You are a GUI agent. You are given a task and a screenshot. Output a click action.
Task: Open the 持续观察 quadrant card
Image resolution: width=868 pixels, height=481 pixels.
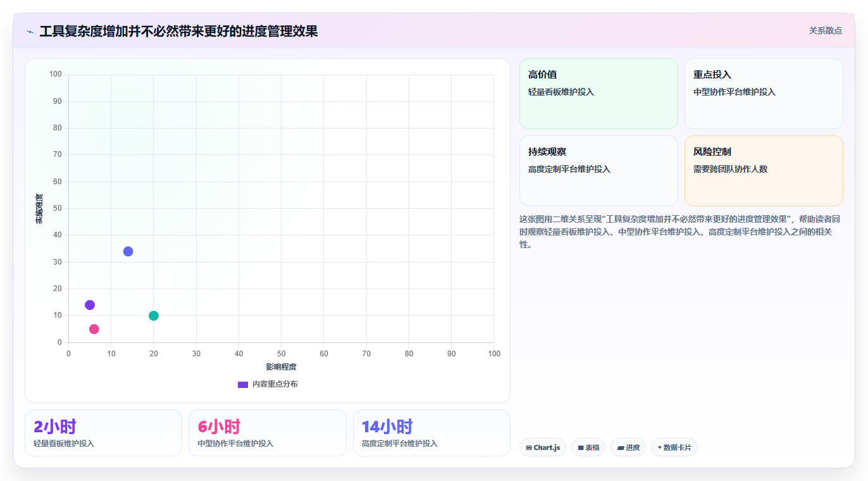click(x=598, y=171)
